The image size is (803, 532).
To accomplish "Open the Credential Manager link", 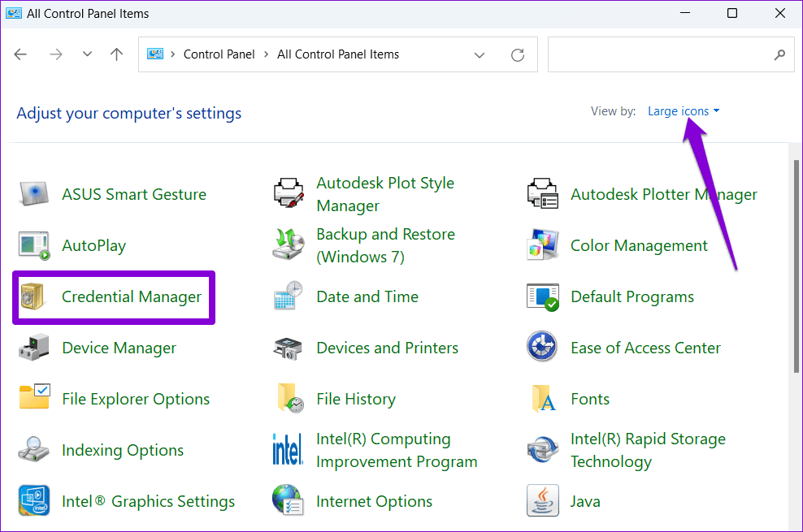I will 132,296.
